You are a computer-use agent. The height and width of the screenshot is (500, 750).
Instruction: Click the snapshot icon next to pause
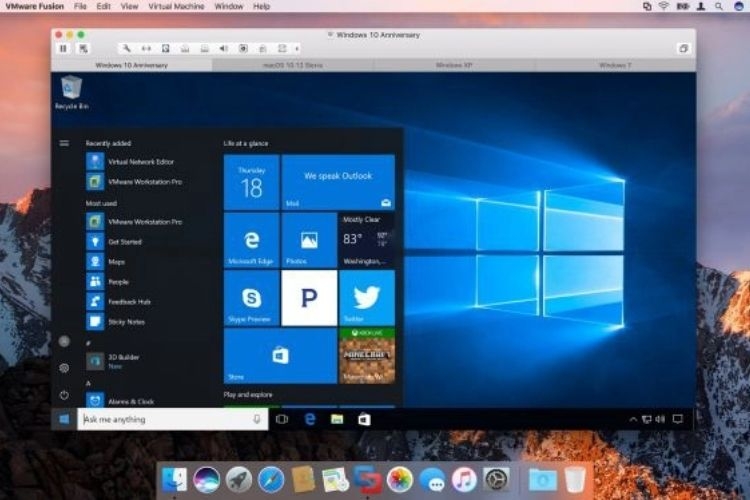pos(83,48)
